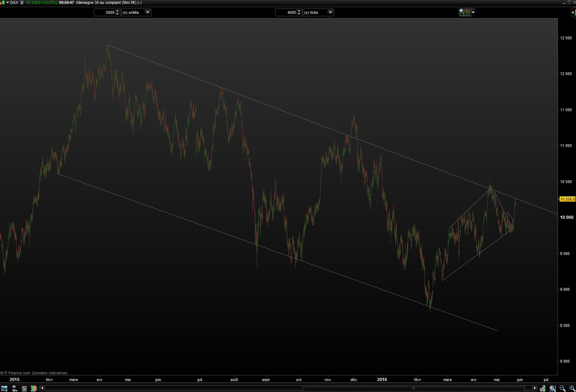The image size is (576, 392).
Task: Click the candlestick icon beside DAX
Action: pyautogui.click(x=2, y=3)
